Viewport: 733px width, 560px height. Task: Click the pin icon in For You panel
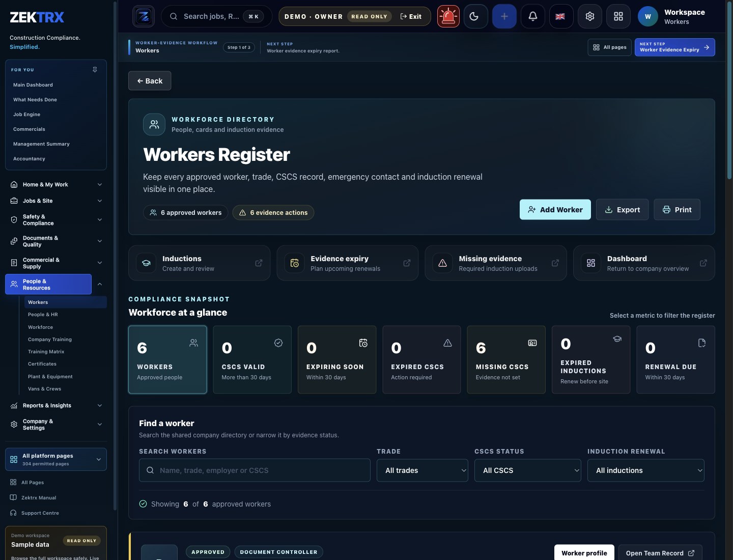[95, 70]
